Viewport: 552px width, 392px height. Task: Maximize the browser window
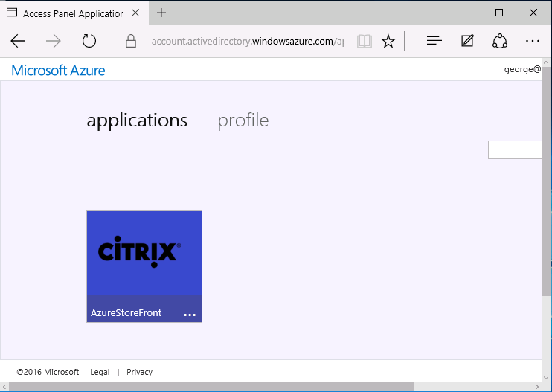(x=499, y=13)
